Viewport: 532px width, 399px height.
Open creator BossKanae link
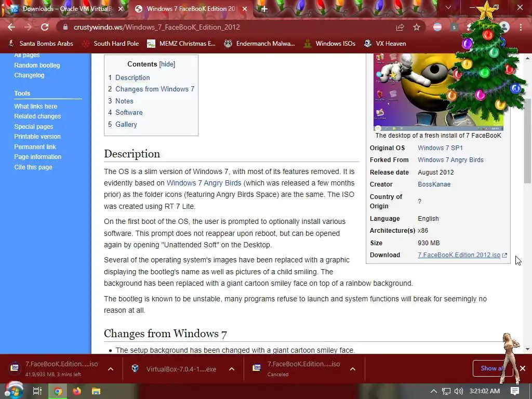coord(434,184)
